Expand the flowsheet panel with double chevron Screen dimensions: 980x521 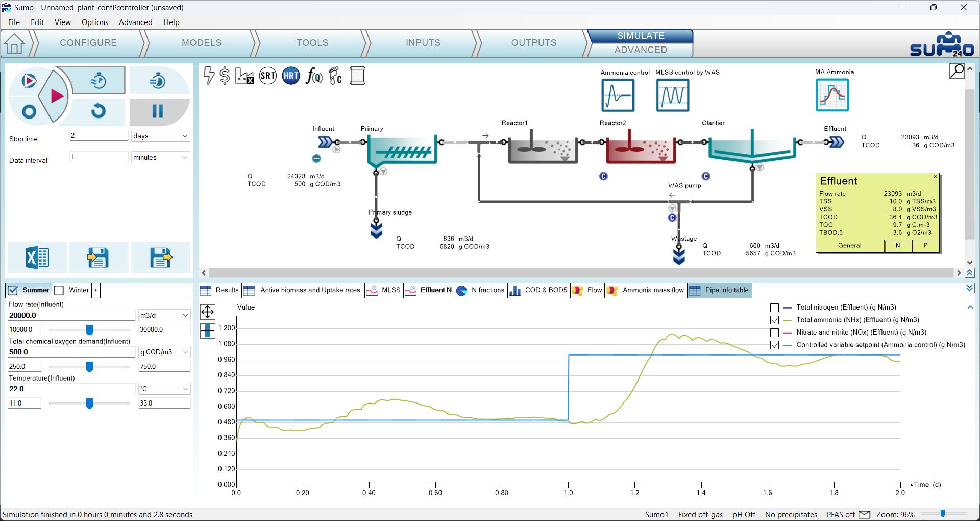click(970, 273)
